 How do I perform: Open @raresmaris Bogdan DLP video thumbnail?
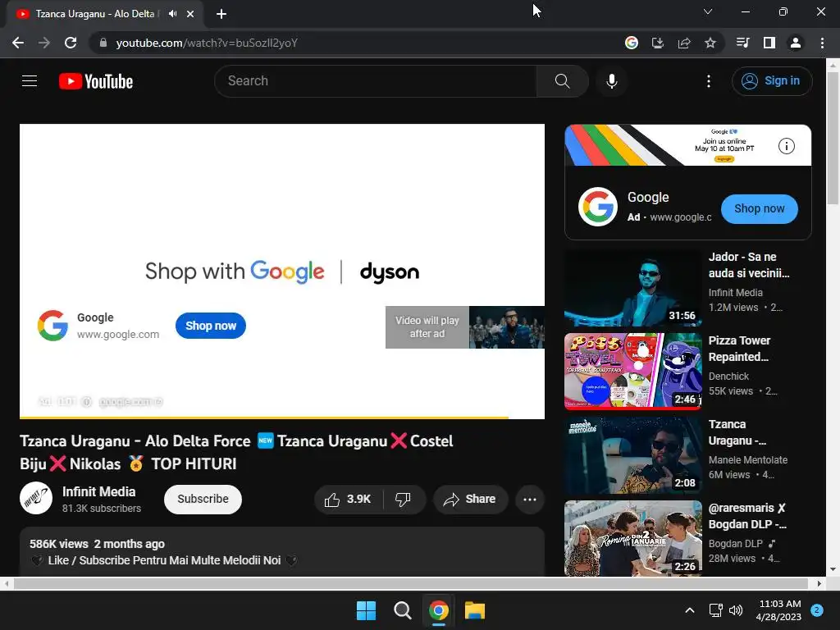(632, 538)
